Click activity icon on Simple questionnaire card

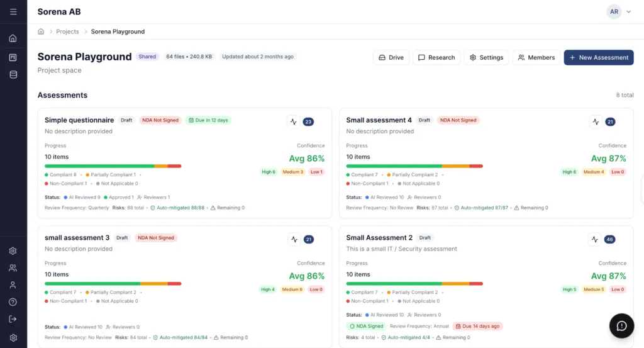point(293,122)
